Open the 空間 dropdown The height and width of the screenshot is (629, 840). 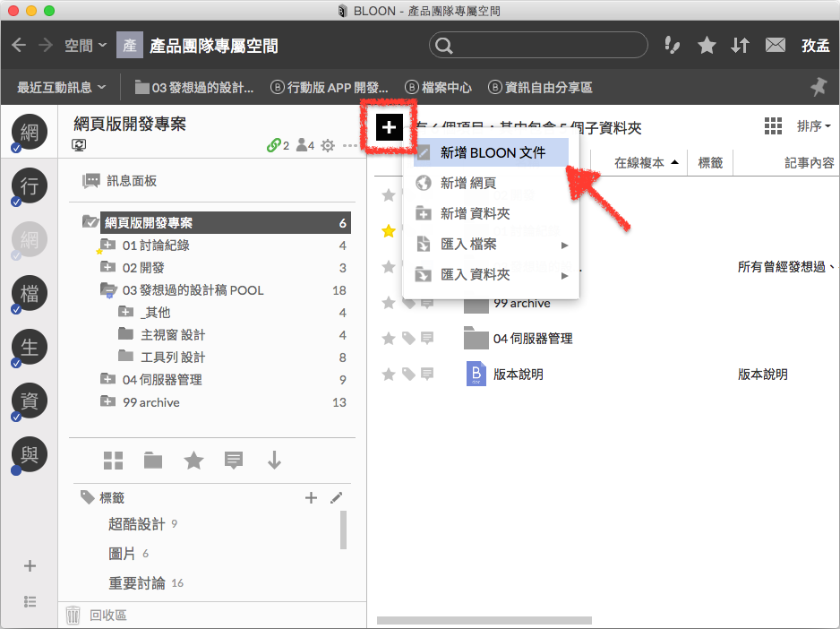click(85, 46)
